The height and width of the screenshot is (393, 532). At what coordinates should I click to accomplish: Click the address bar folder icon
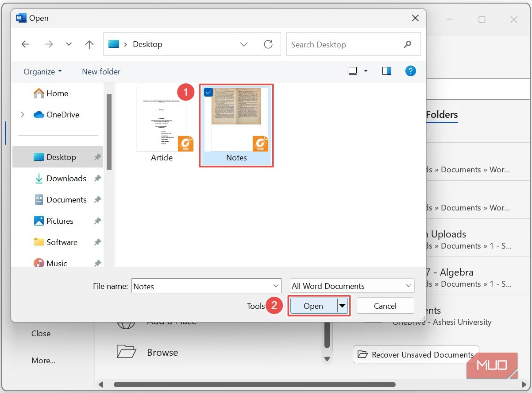114,44
